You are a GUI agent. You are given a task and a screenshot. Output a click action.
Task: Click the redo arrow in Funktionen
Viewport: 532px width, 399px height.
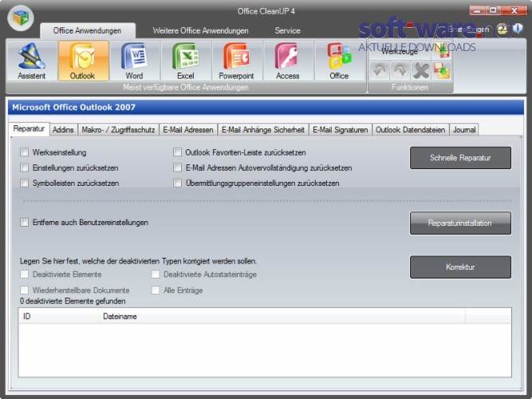pyautogui.click(x=400, y=70)
